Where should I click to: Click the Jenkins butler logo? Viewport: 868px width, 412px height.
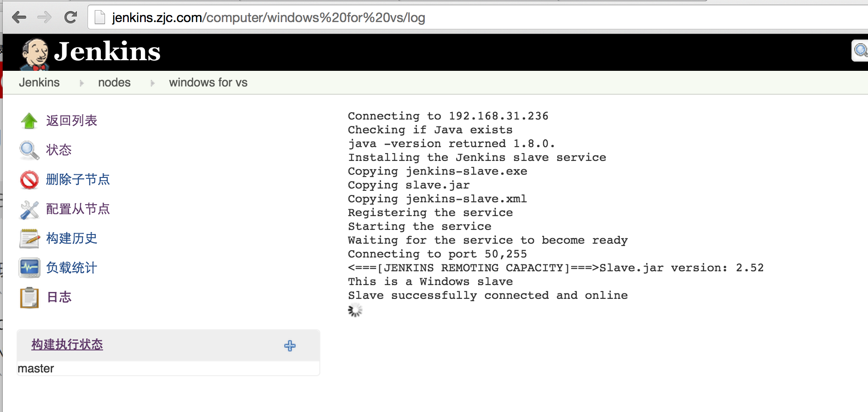click(x=35, y=54)
